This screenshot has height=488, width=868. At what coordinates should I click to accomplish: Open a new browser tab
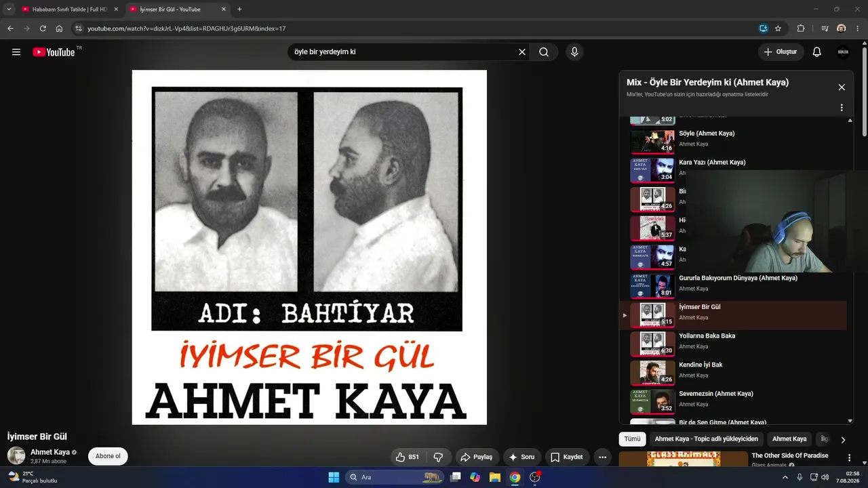(239, 9)
